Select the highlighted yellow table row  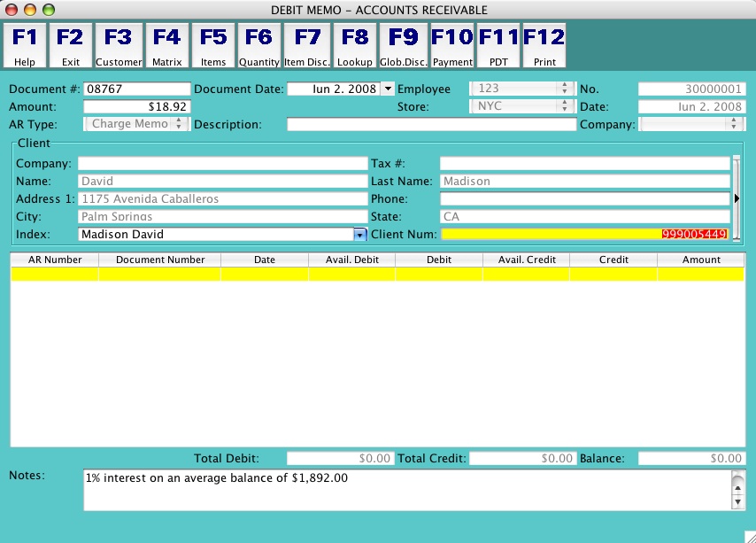[x=377, y=275]
